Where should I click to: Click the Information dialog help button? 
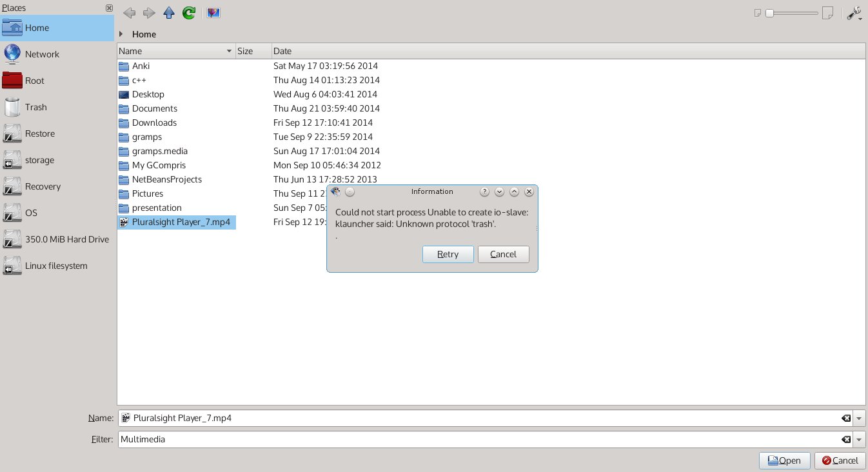pos(485,192)
